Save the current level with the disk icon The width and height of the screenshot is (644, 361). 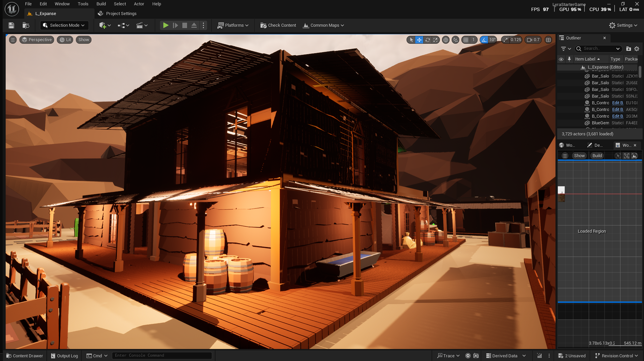coord(11,25)
